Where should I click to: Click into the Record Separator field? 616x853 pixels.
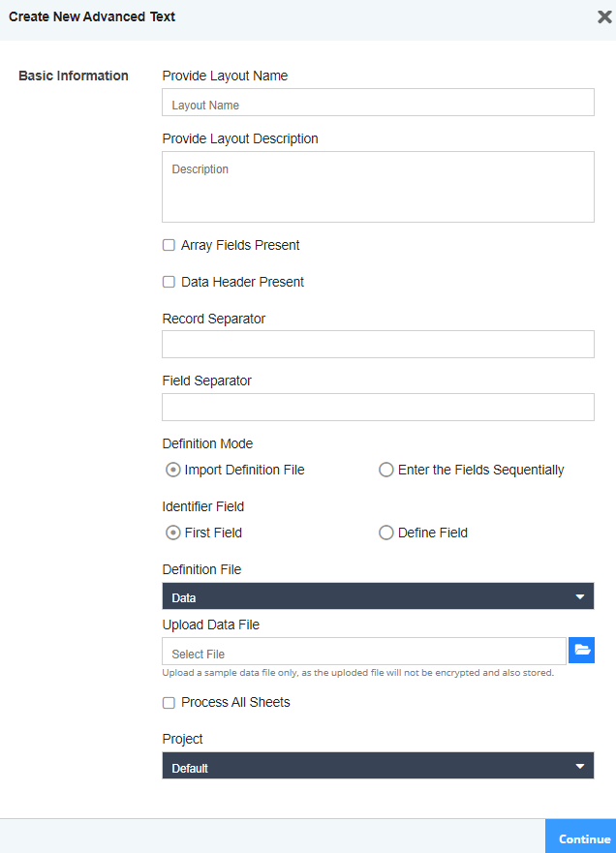(378, 345)
